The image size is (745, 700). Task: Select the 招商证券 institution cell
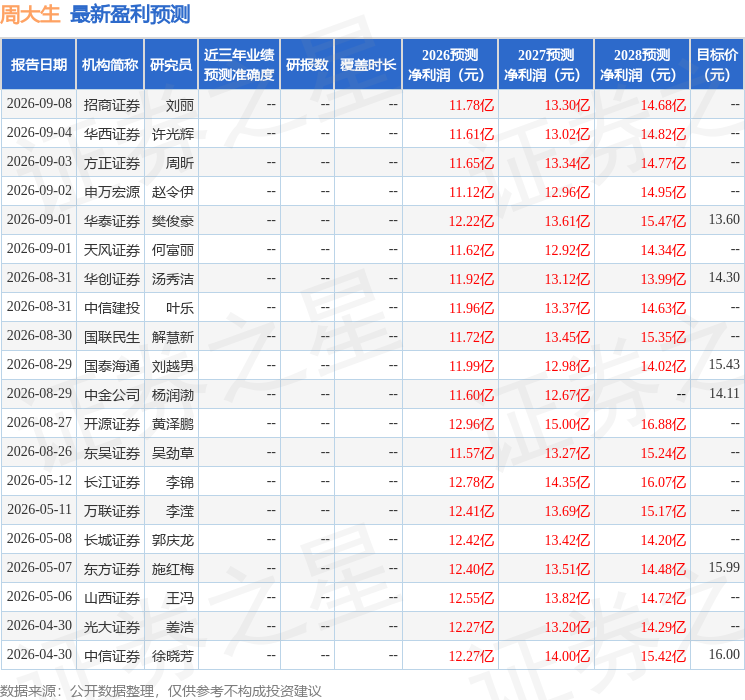[x=112, y=105]
